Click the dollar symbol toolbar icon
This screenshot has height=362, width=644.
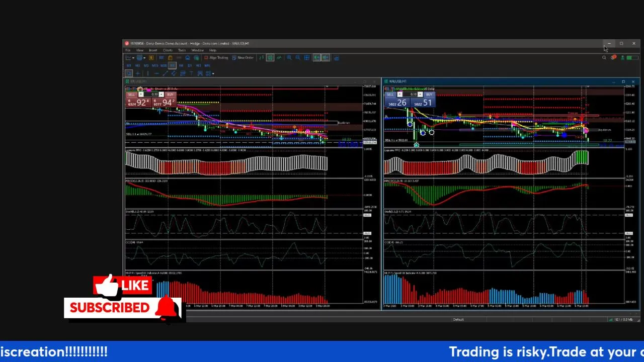(151, 58)
